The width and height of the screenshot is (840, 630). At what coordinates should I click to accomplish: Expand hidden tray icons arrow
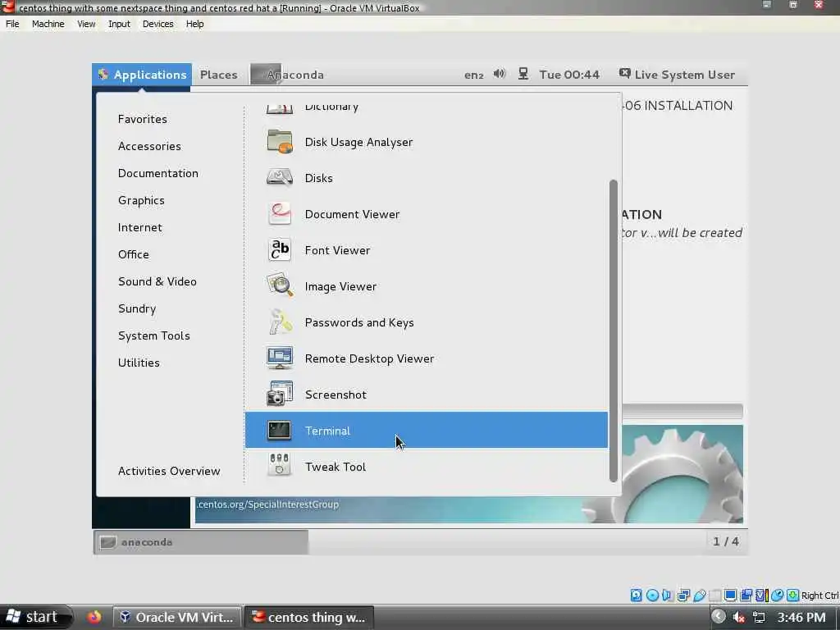[719, 617]
